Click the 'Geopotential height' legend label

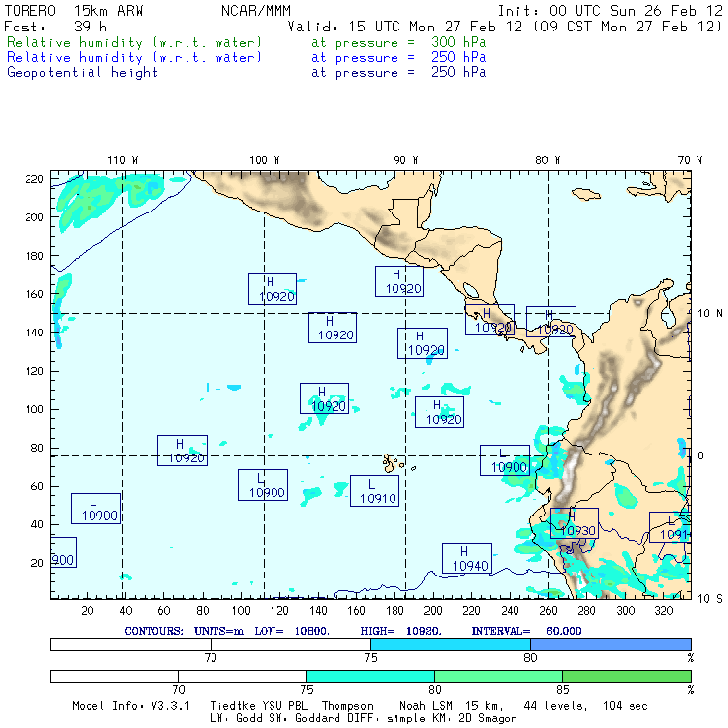point(83,73)
